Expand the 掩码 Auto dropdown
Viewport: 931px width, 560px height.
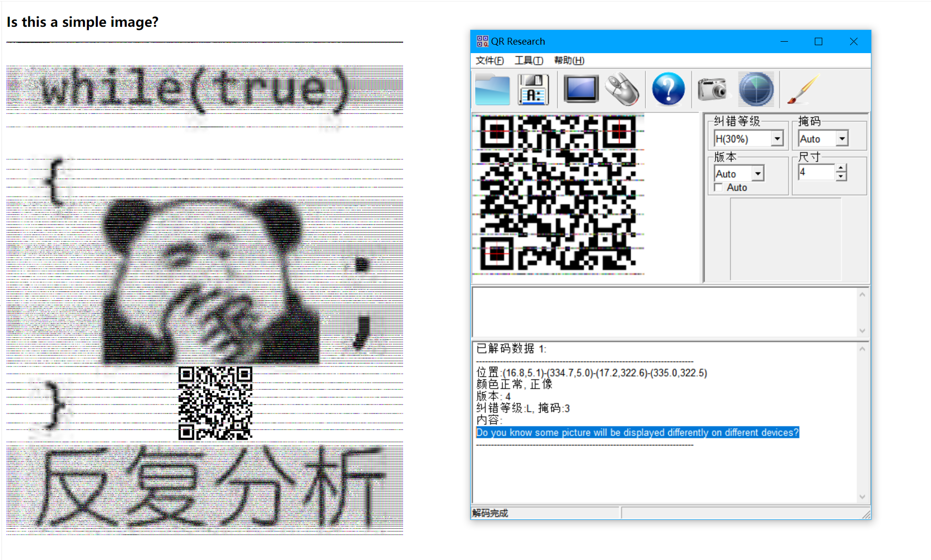(x=842, y=139)
